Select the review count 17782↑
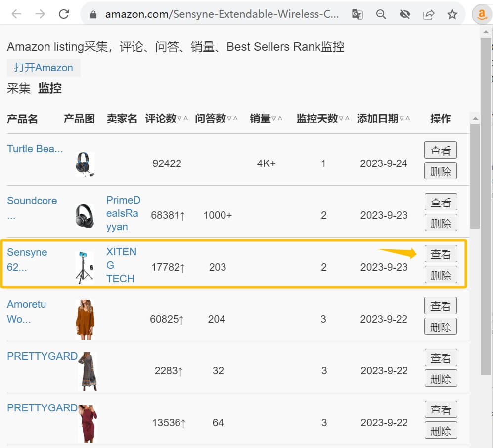 click(x=168, y=267)
